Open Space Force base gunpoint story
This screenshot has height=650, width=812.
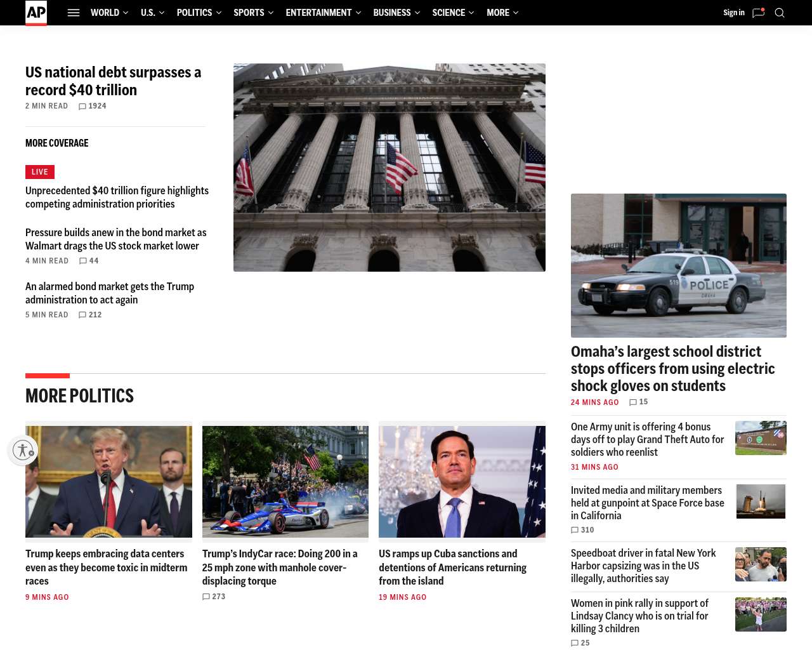coord(647,503)
